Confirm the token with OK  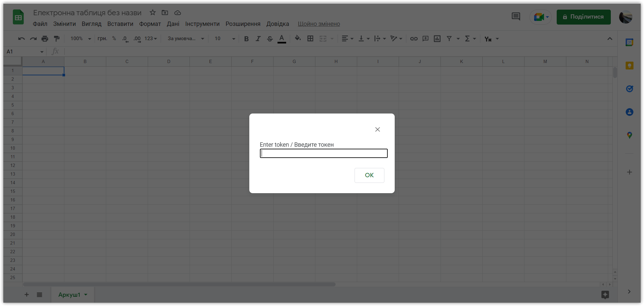369,175
